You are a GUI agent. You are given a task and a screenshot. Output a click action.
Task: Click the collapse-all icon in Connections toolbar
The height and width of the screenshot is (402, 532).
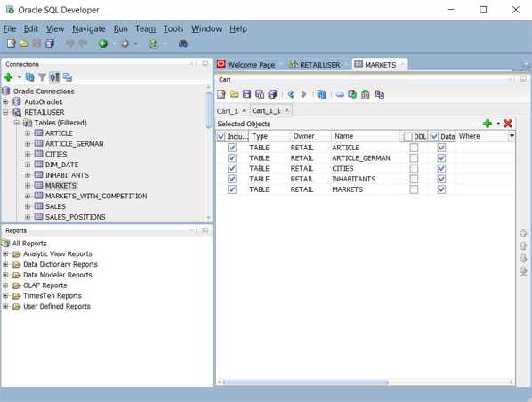68,77
